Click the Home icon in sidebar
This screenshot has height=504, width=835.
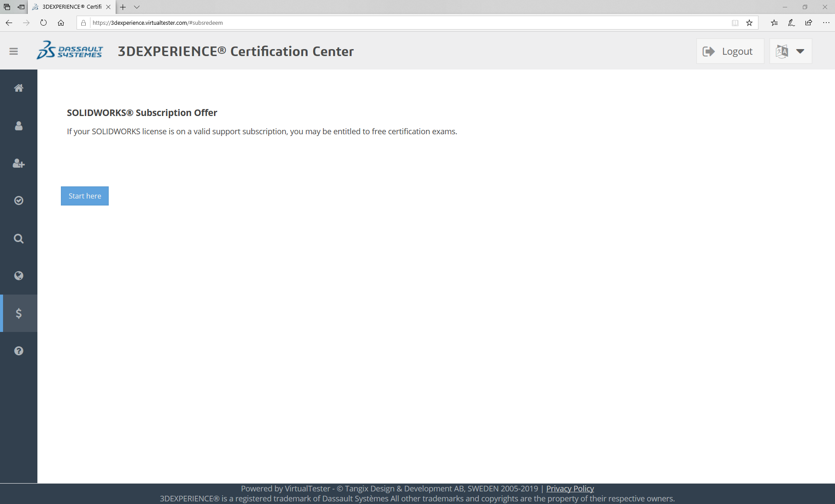tap(18, 88)
